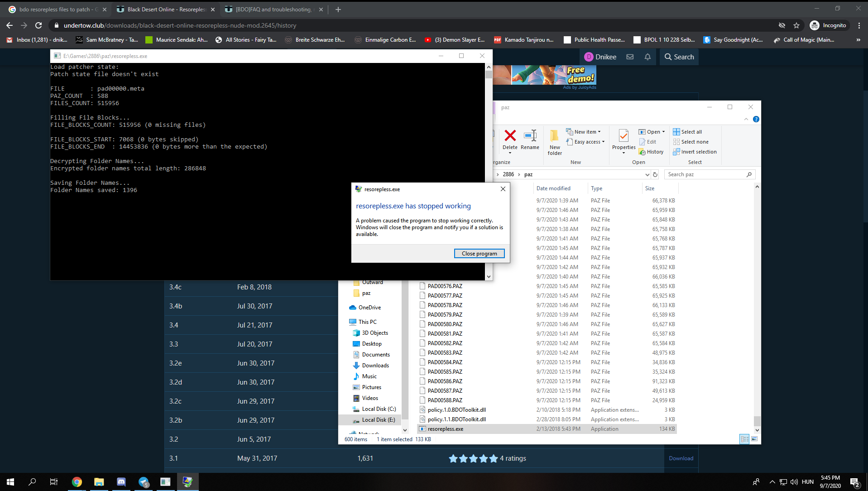The width and height of the screenshot is (868, 491).
Task: Switch to large icons view in Explorer
Action: 754,439
